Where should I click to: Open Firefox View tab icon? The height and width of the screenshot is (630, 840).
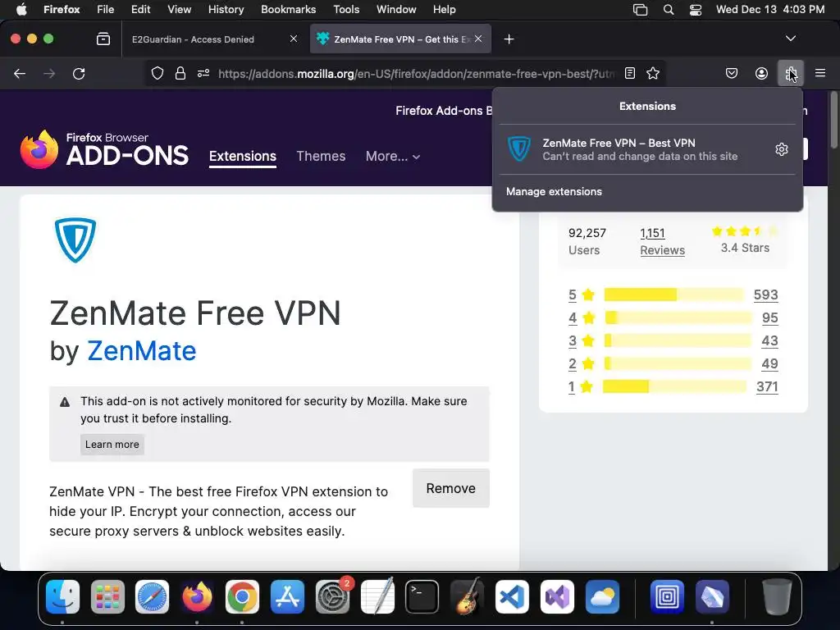pyautogui.click(x=103, y=39)
